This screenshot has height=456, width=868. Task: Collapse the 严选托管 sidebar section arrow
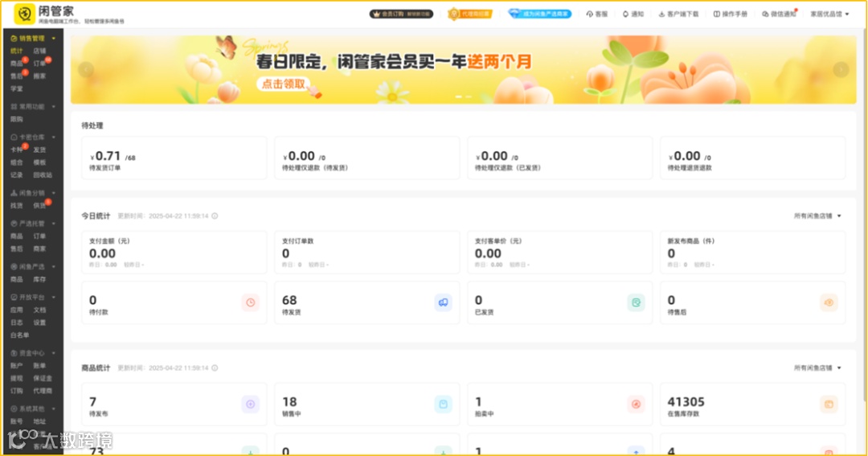[54, 224]
